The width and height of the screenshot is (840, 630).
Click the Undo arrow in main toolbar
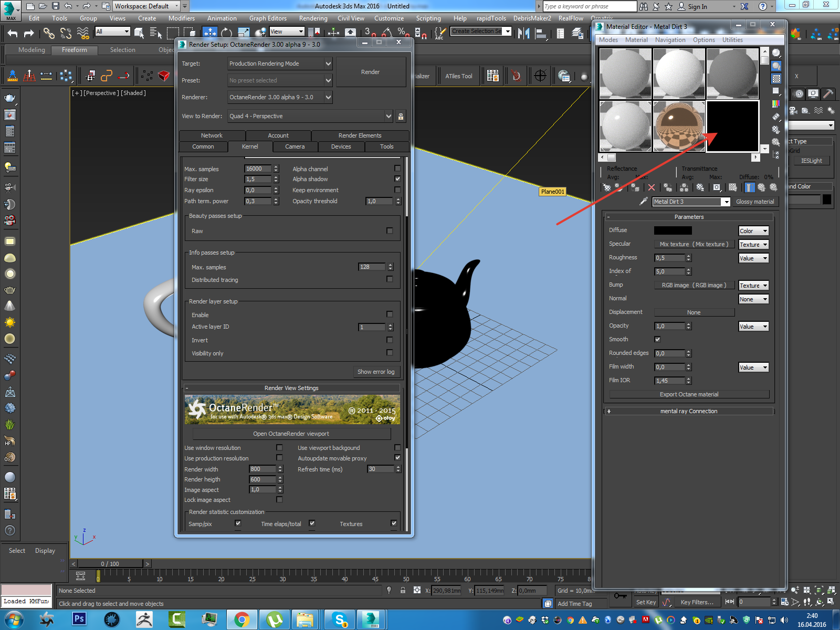point(13,33)
